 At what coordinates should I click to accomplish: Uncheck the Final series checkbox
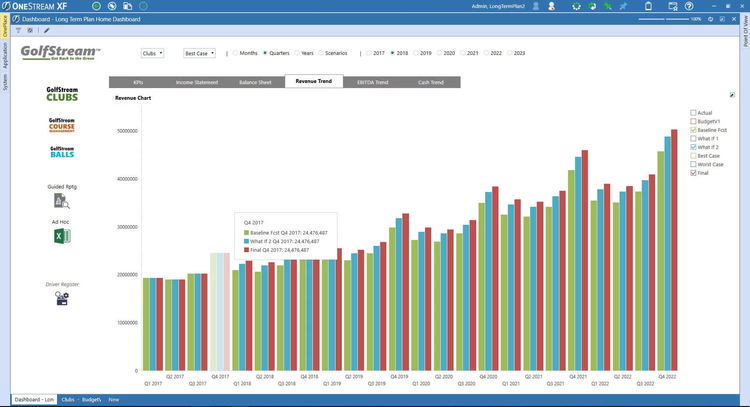coord(693,173)
